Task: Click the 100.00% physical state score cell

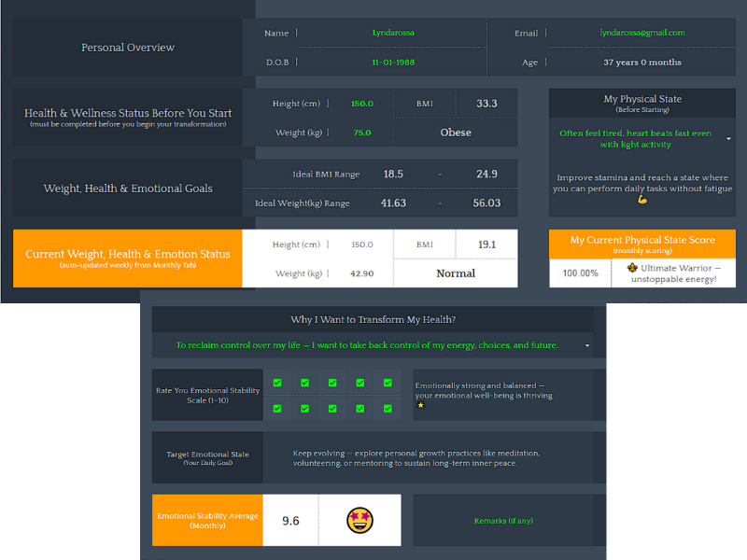Action: [580, 273]
